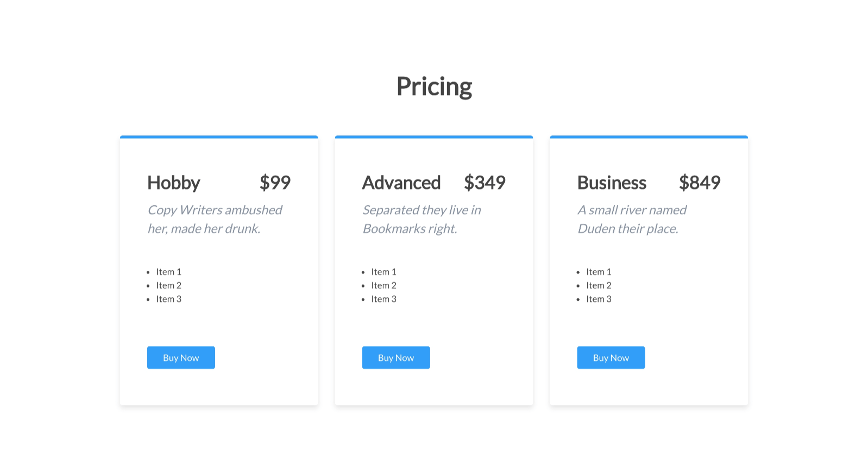
Task: Click the blue top border of Advanced card
Action: pos(433,137)
